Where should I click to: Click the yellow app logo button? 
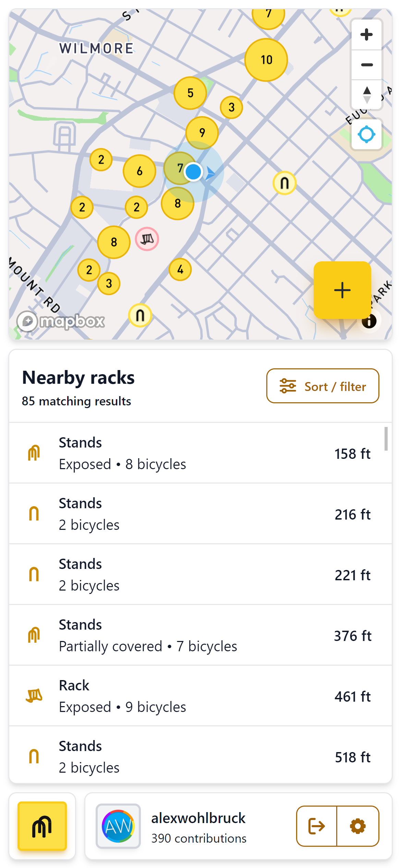[42, 826]
